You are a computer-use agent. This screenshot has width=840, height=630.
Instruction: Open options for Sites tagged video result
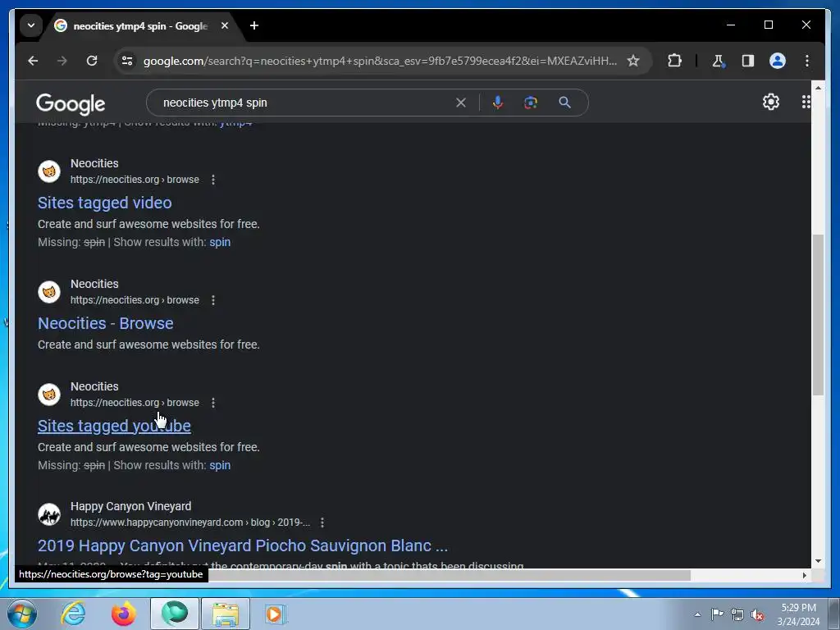pos(213,180)
